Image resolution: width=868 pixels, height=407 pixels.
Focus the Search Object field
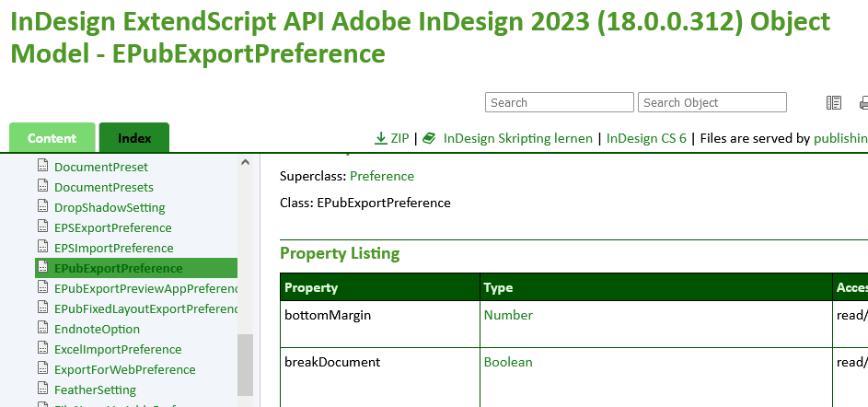point(713,102)
